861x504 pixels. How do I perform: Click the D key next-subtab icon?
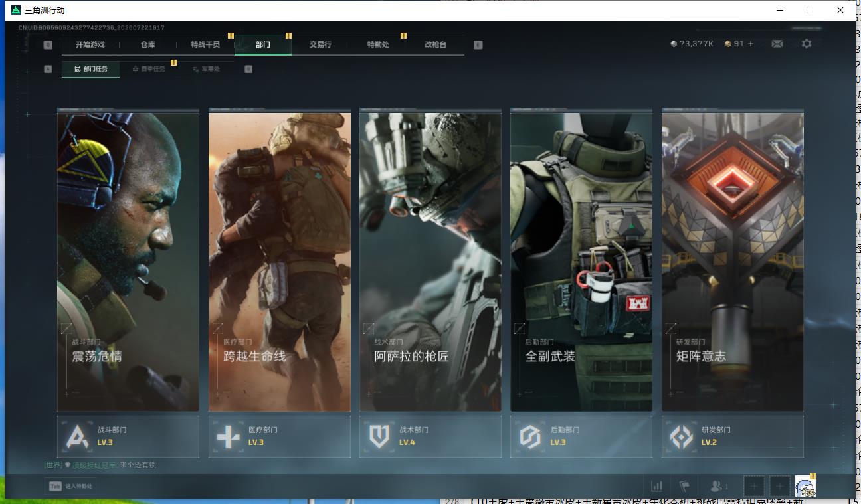(248, 69)
